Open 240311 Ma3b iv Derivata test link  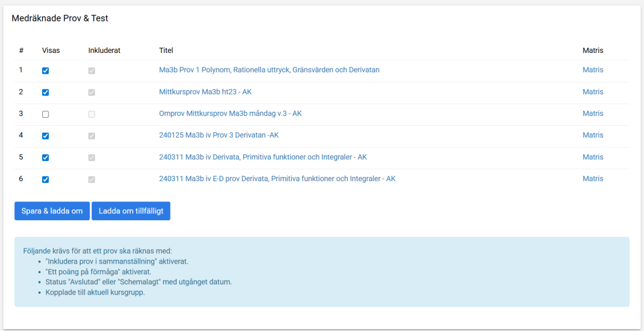tap(263, 157)
